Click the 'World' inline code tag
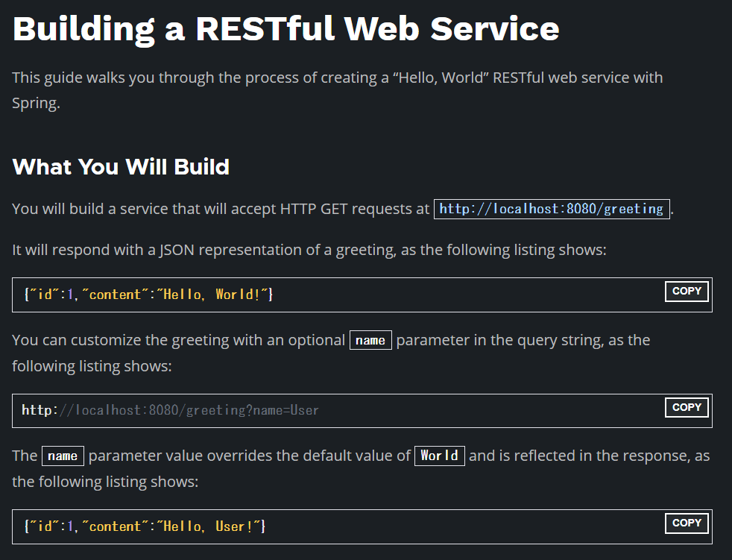Image resolution: width=732 pixels, height=560 pixels. click(x=439, y=456)
